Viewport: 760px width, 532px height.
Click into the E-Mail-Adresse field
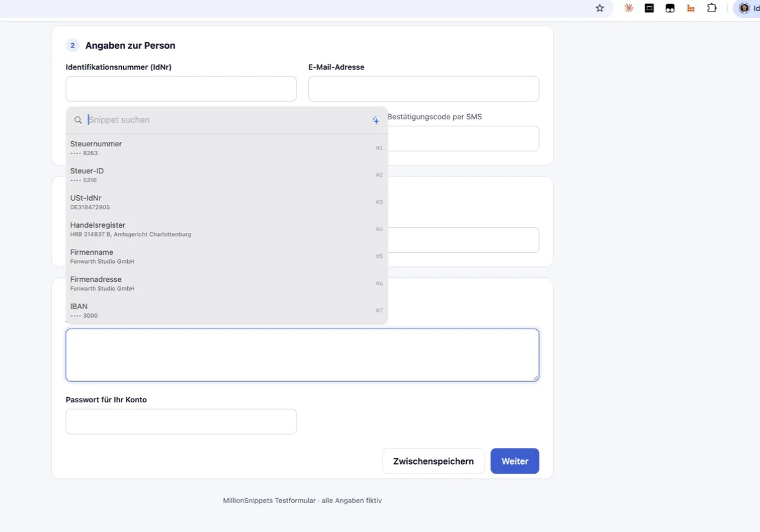tap(424, 89)
